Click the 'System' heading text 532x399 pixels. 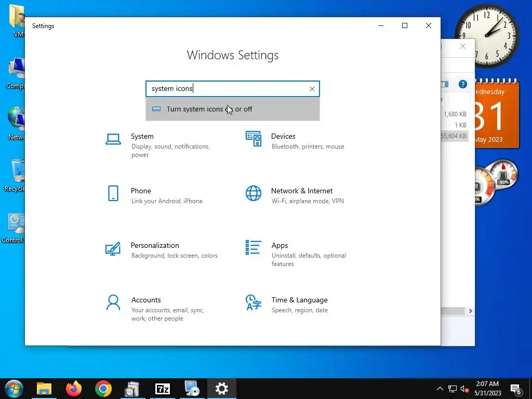pyautogui.click(x=142, y=137)
